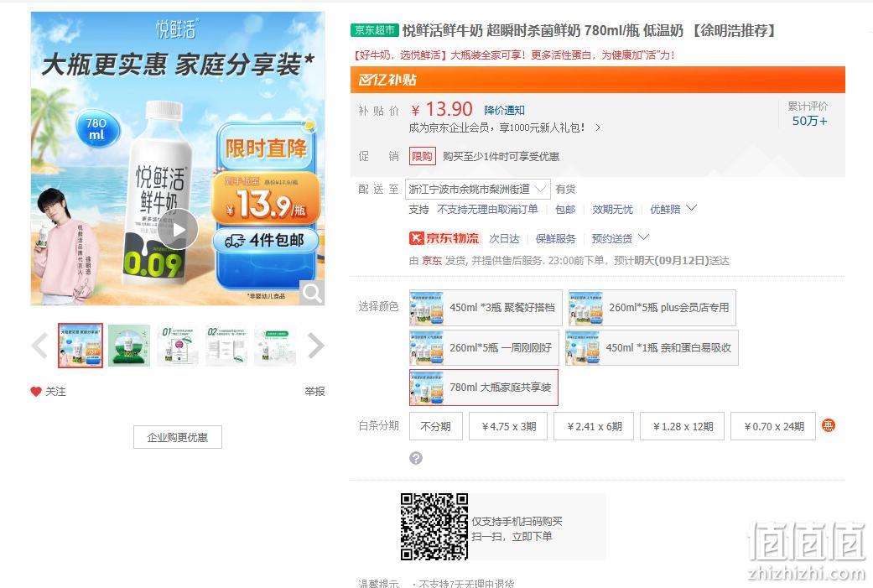Image resolution: width=873 pixels, height=588 pixels.
Task: Select the third thumbnail labeled 01
Action: point(178,346)
